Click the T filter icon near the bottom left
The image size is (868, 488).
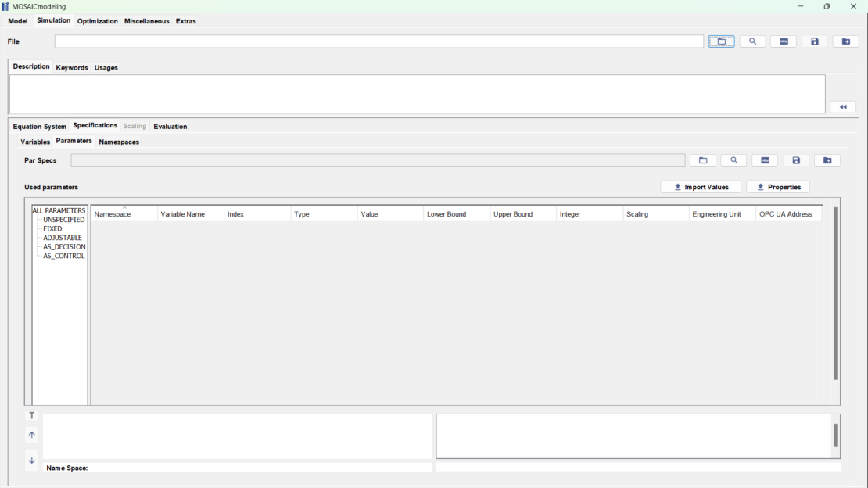[31, 415]
